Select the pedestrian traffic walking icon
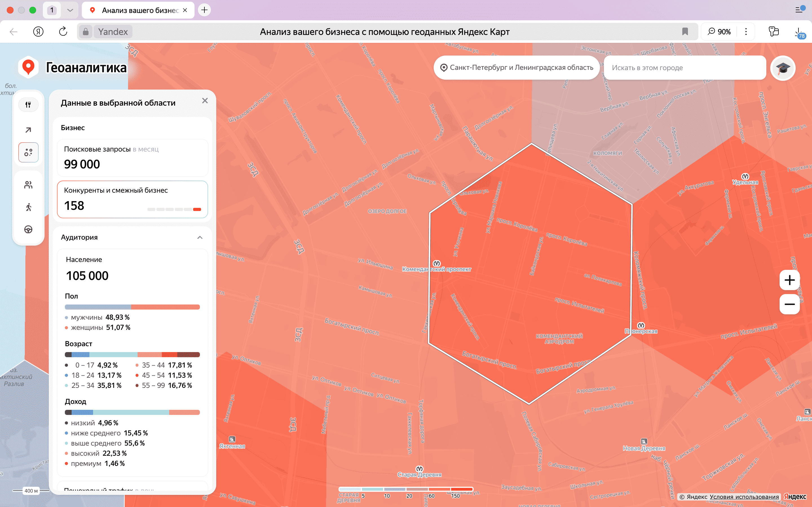This screenshot has height=507, width=812. (28, 207)
